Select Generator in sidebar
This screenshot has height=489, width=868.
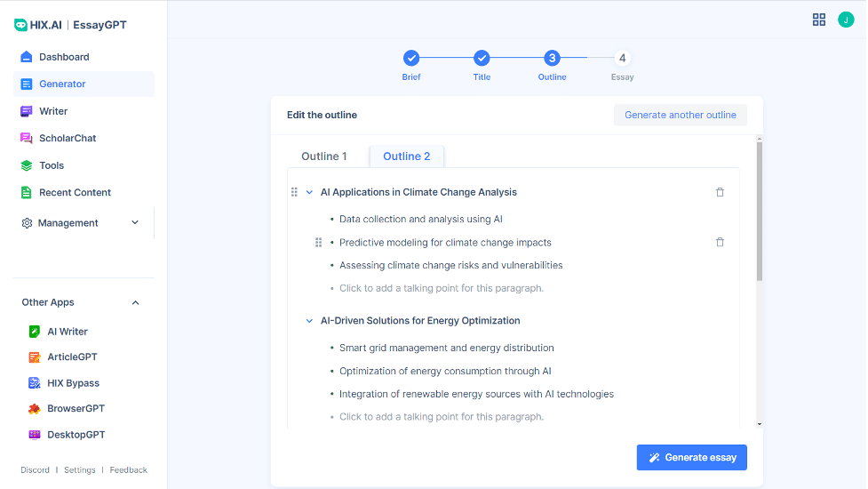click(84, 84)
